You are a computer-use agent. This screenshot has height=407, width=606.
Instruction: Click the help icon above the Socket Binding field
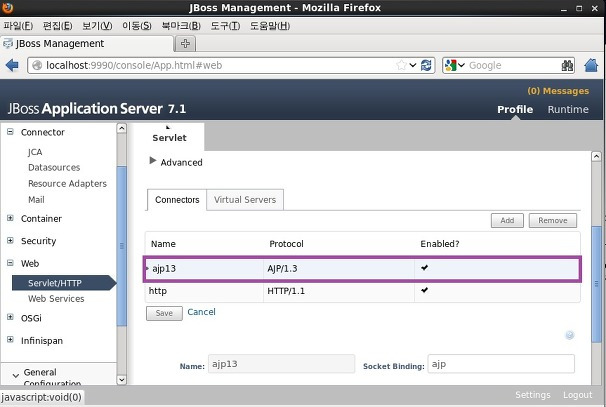(570, 335)
